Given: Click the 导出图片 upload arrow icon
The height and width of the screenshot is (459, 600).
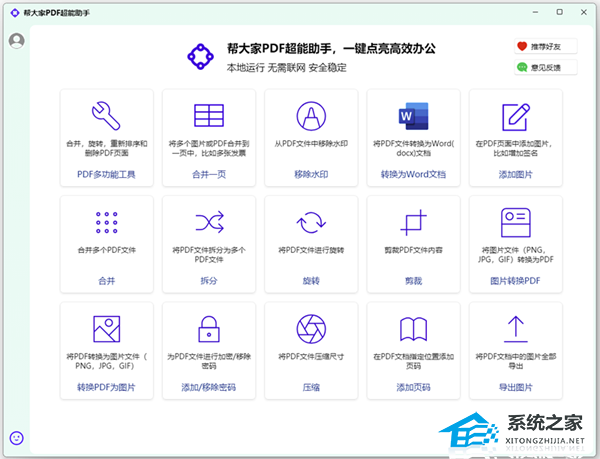Looking at the screenshot, I should pyautogui.click(x=516, y=328).
